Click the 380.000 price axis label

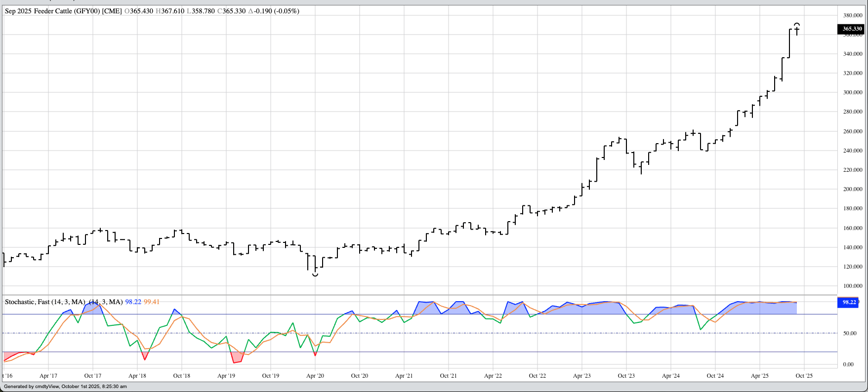click(x=853, y=15)
